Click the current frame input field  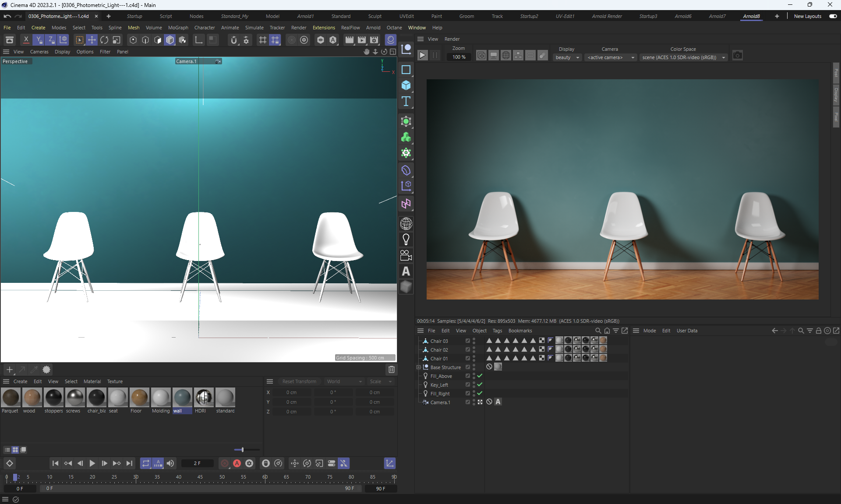(x=197, y=463)
